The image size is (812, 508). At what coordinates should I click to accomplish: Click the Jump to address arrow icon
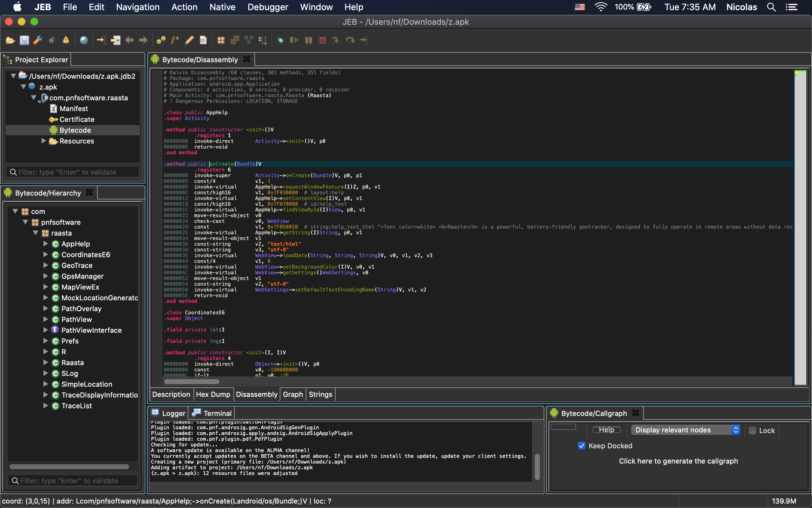[x=101, y=40]
